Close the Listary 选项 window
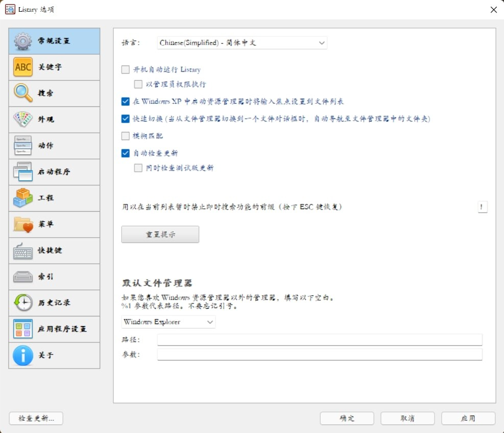The width and height of the screenshot is (504, 433). click(x=494, y=10)
